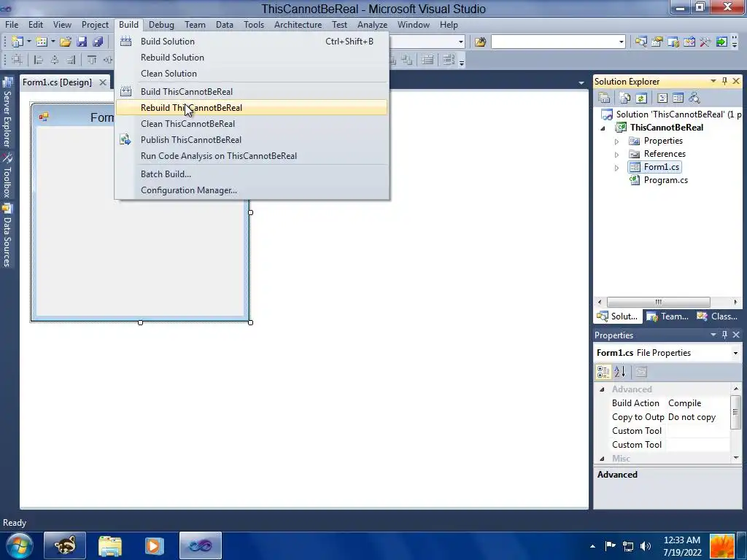The height and width of the screenshot is (560, 747).
Task: Choose Publish ThisCannotBeReal menu entry
Action: [x=252, y=139]
